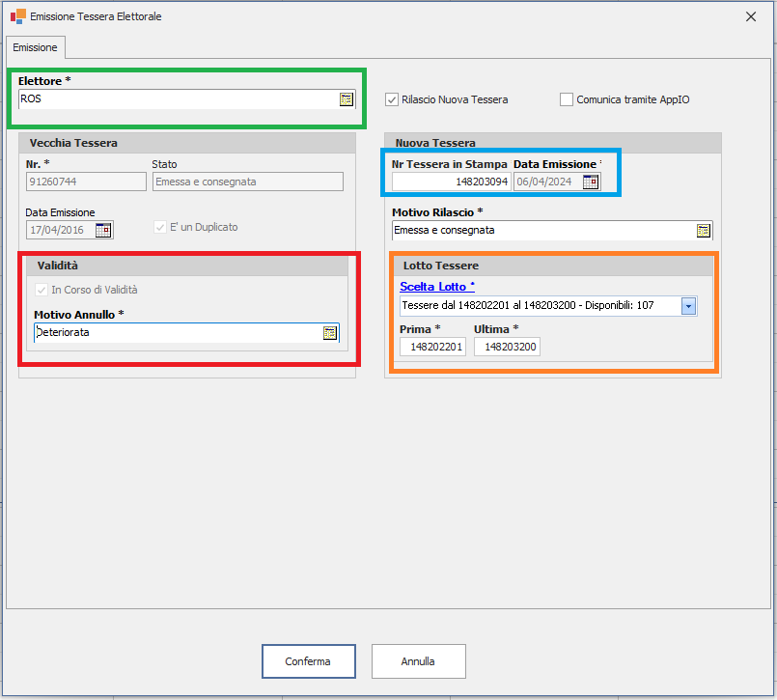Close the Emissione Tessera Elettorale dialog

(751, 16)
